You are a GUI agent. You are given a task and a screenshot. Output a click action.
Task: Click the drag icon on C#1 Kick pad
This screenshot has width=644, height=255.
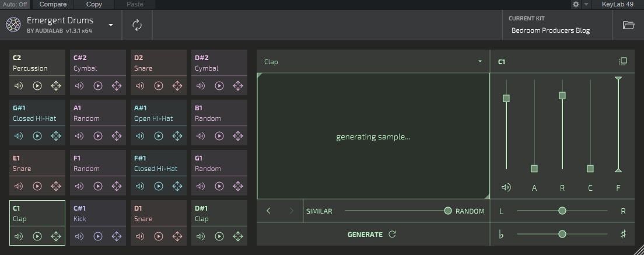[x=117, y=236]
